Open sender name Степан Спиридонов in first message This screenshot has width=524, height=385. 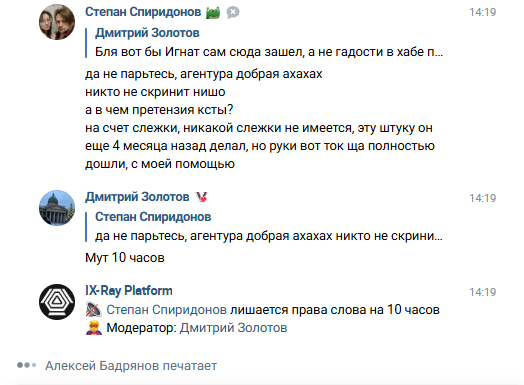point(143,12)
